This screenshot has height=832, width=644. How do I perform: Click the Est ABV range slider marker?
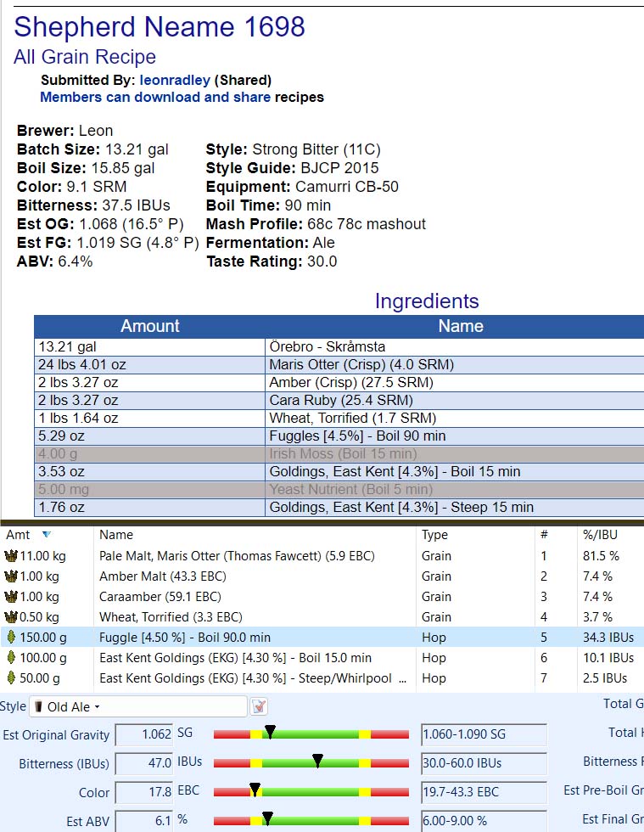click(x=267, y=818)
